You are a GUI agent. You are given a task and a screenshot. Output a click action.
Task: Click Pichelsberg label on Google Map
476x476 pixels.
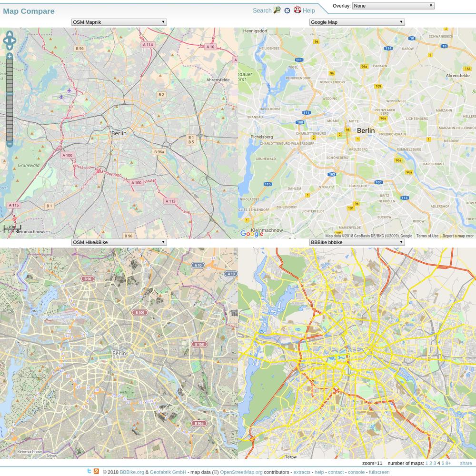[262, 137]
